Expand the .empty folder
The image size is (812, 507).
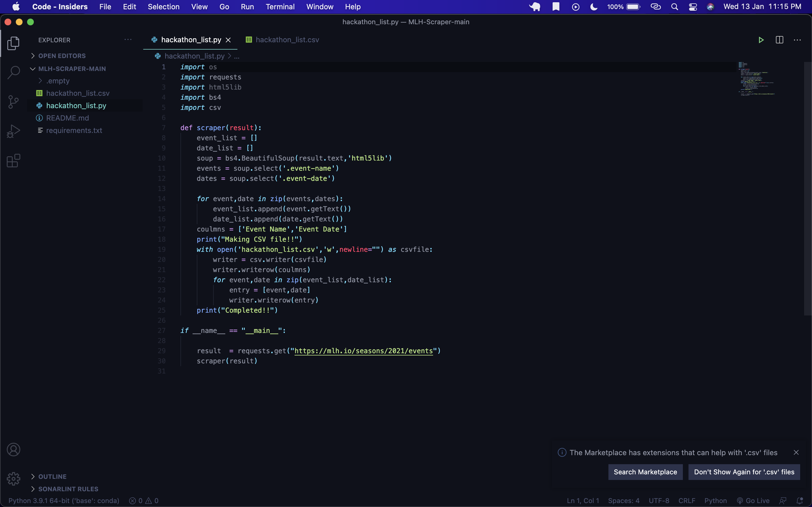coord(58,81)
